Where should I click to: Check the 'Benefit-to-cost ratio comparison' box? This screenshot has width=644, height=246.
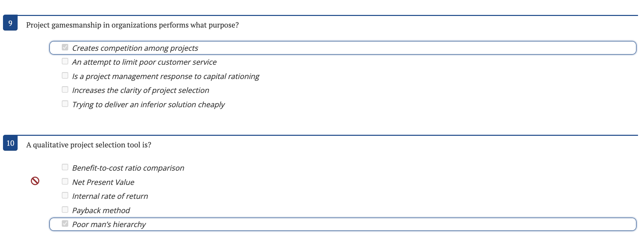coord(64,167)
